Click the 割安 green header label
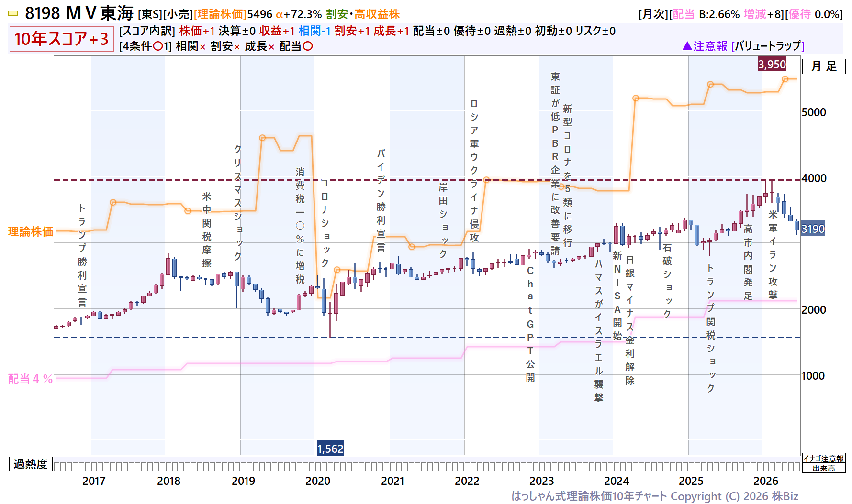Screen dimensions: 852x504 tap(337, 14)
